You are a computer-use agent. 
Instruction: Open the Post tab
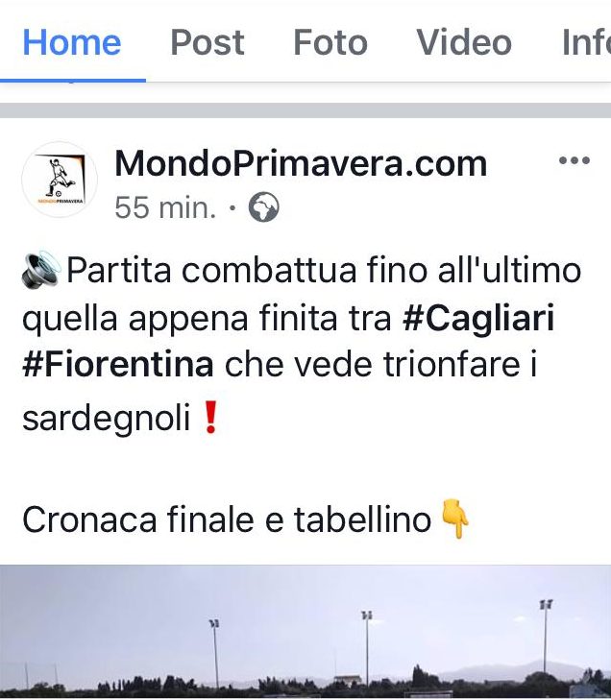(x=208, y=43)
